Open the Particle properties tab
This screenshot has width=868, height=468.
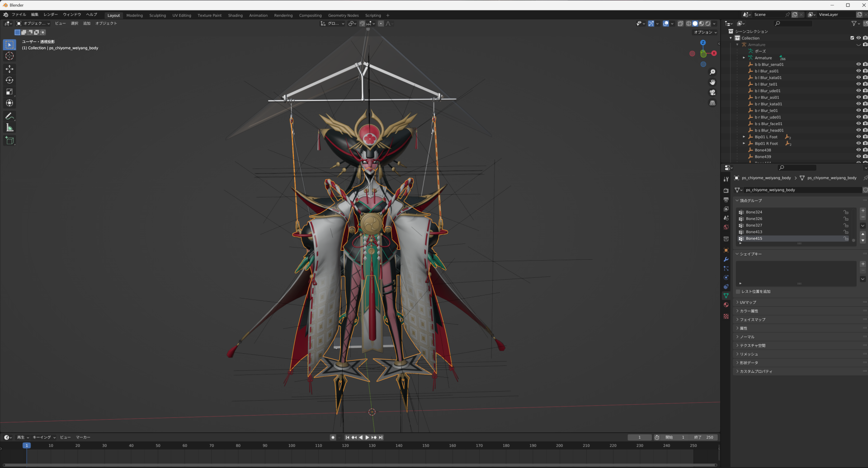point(726,268)
